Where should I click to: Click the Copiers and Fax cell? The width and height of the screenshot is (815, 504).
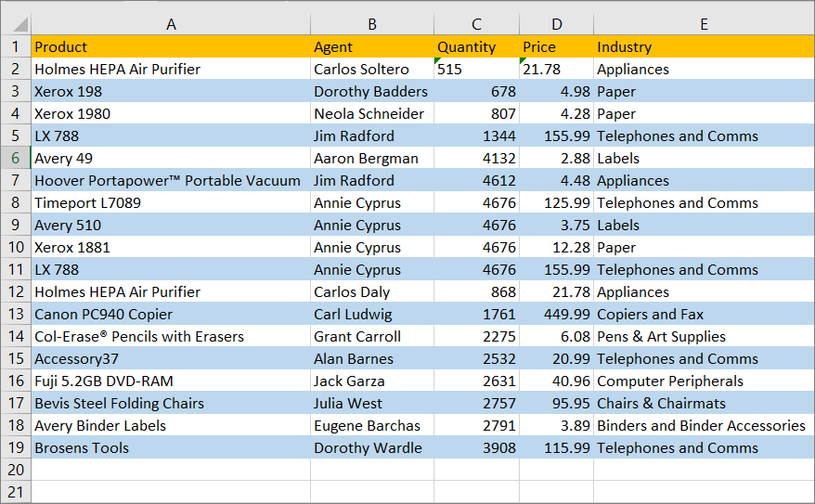(704, 314)
